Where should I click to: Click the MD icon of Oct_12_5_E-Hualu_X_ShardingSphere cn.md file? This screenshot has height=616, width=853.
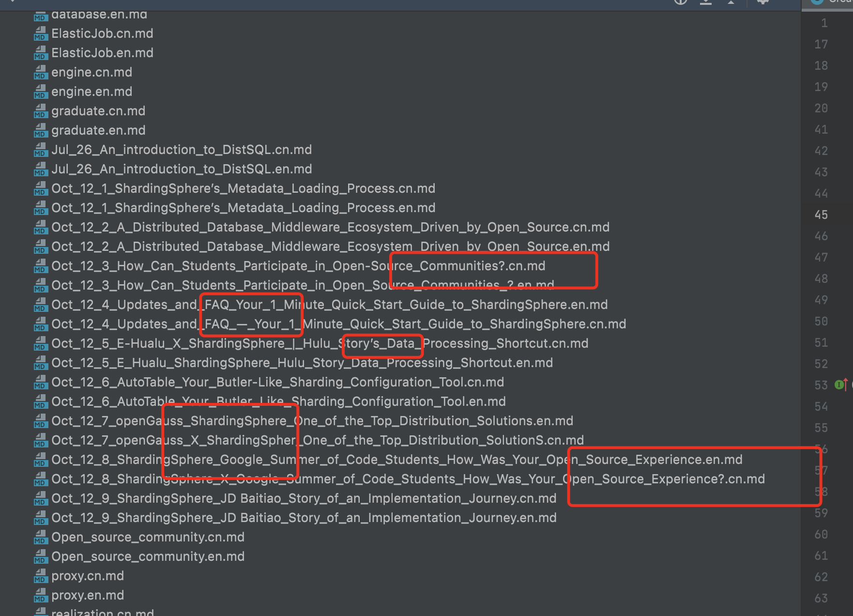[41, 343]
